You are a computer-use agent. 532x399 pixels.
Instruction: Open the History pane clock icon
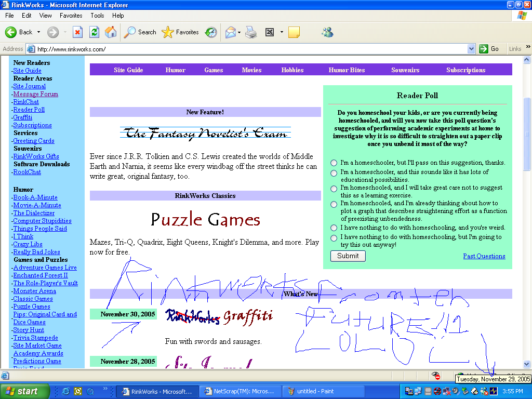coord(211,32)
